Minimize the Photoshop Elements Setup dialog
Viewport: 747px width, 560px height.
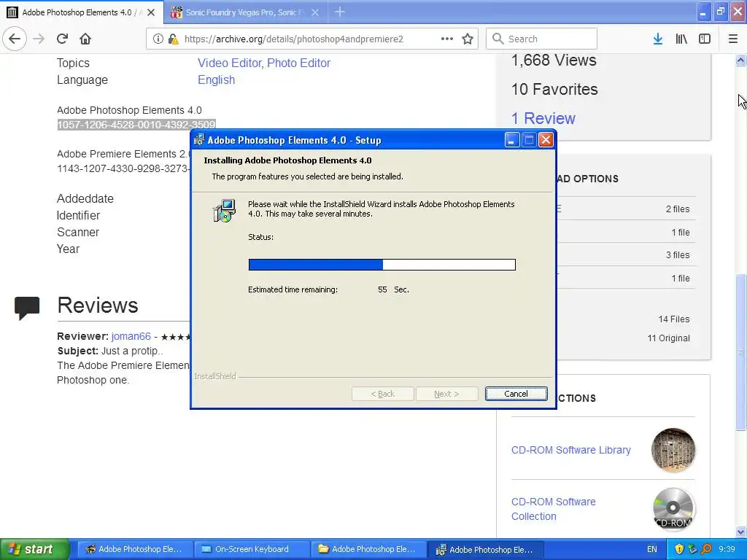tap(511, 140)
